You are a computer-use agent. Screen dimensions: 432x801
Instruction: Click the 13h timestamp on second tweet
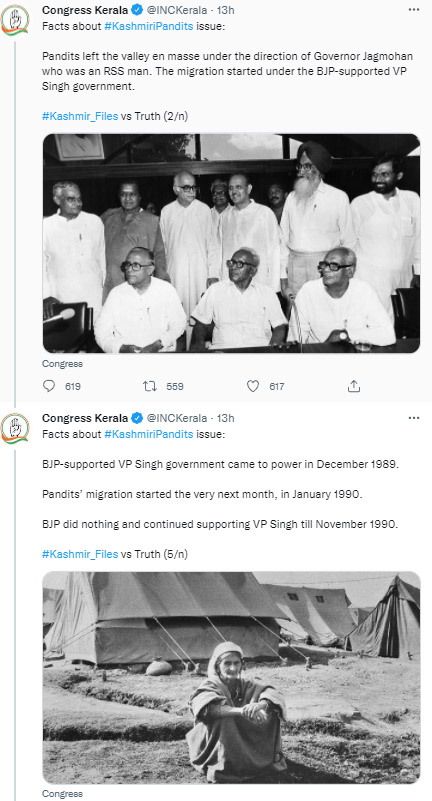tap(226, 418)
